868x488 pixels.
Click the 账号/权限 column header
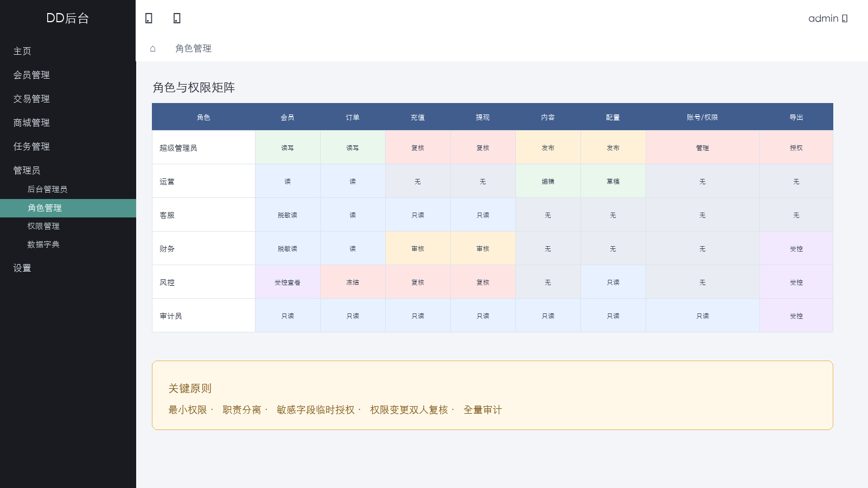703,117
